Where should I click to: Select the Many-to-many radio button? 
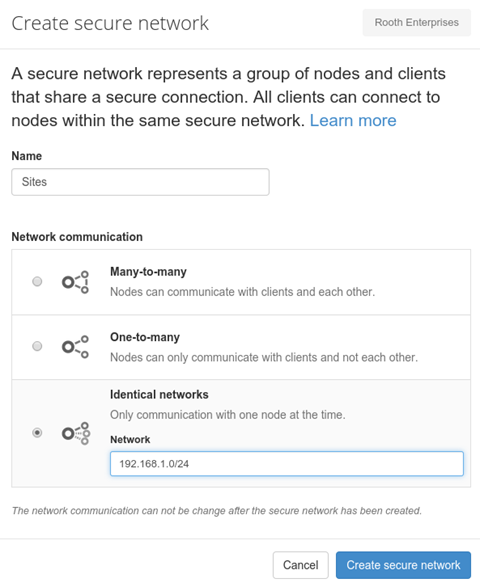click(x=37, y=281)
